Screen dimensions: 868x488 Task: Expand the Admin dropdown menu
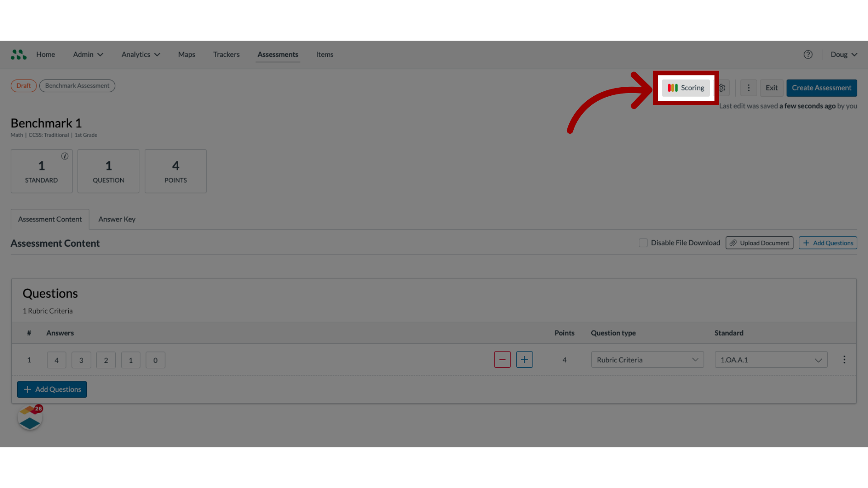tap(87, 54)
